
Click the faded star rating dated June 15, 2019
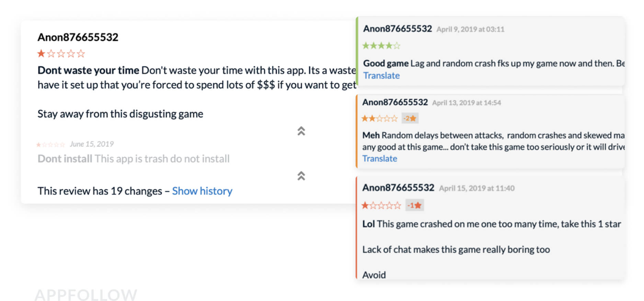(x=51, y=145)
